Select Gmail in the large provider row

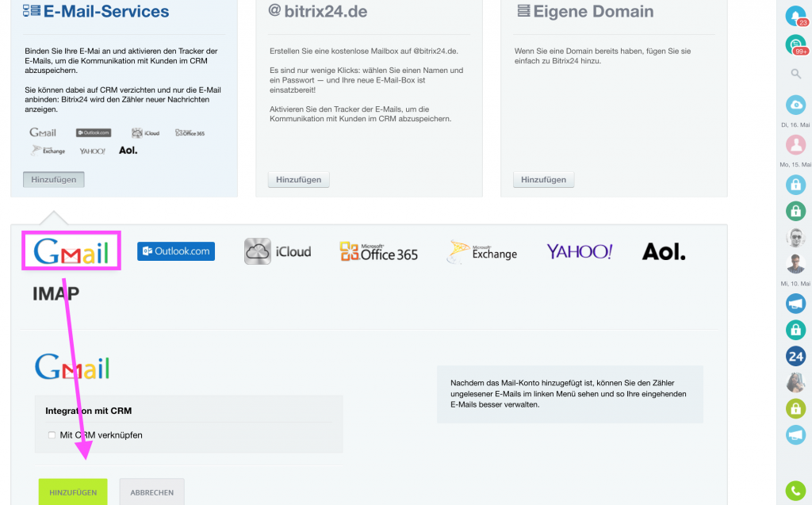[x=71, y=251]
